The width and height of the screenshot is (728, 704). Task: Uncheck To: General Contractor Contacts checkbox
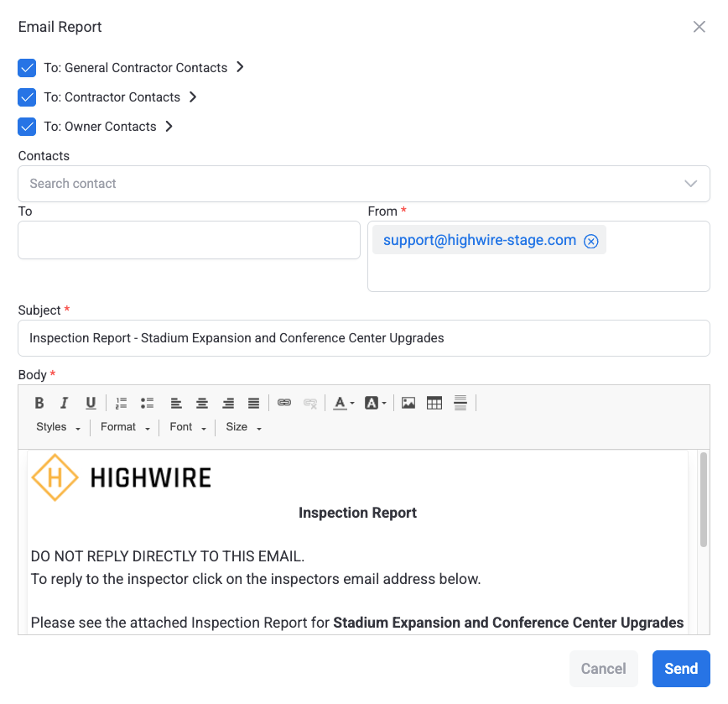pos(27,68)
